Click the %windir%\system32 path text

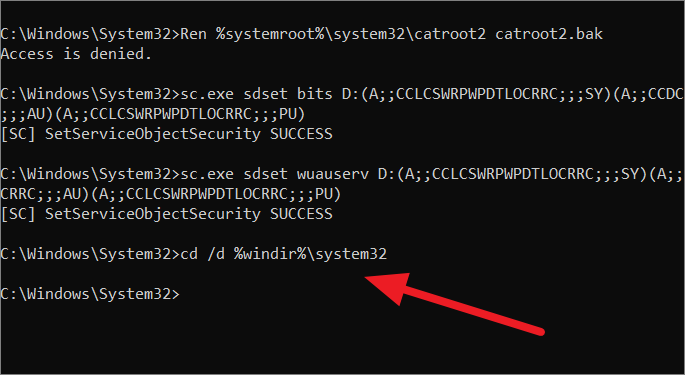(311, 254)
